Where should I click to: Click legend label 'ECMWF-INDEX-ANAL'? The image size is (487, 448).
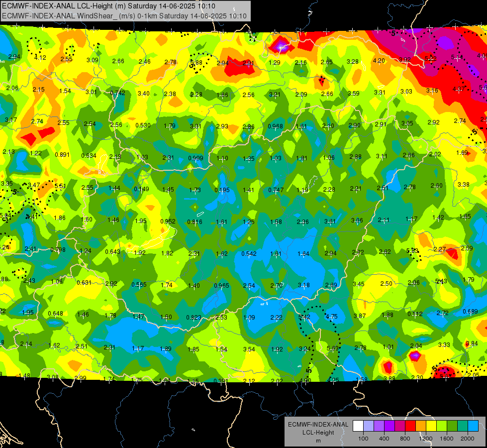coord(318,425)
